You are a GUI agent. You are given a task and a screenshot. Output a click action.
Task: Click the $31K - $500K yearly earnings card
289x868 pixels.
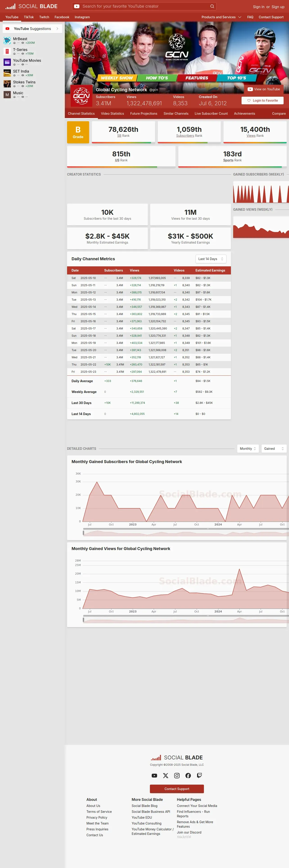click(190, 239)
